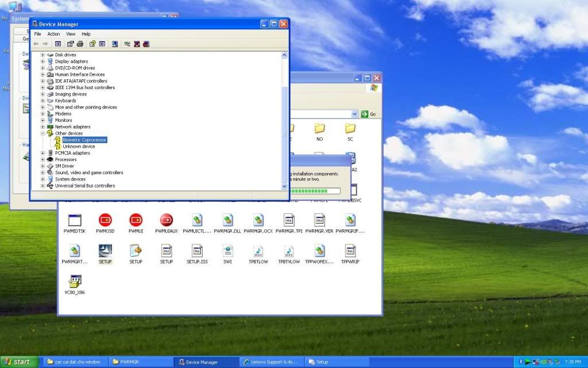
Task: Click the Print toolbar icon in Device Manager
Action: [x=80, y=44]
